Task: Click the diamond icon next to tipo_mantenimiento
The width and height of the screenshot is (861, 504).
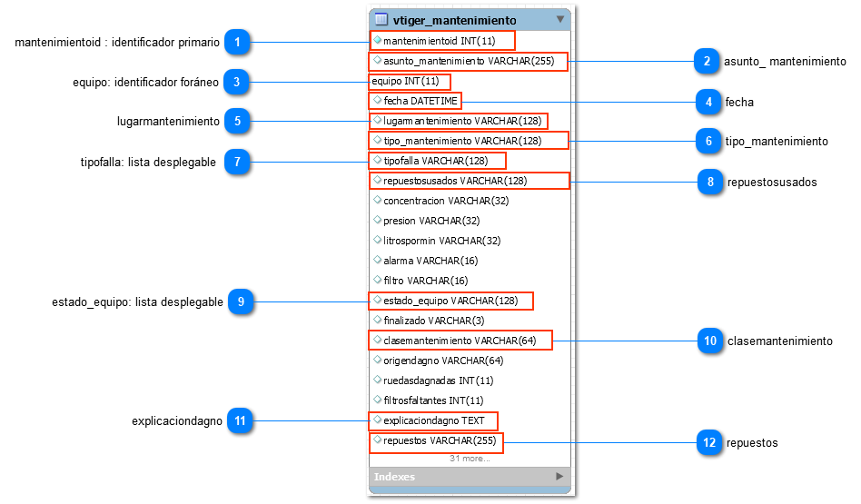Action: [377, 140]
